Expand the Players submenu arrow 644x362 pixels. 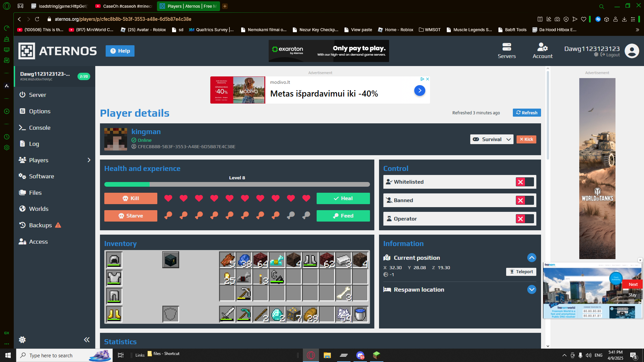[x=89, y=160]
